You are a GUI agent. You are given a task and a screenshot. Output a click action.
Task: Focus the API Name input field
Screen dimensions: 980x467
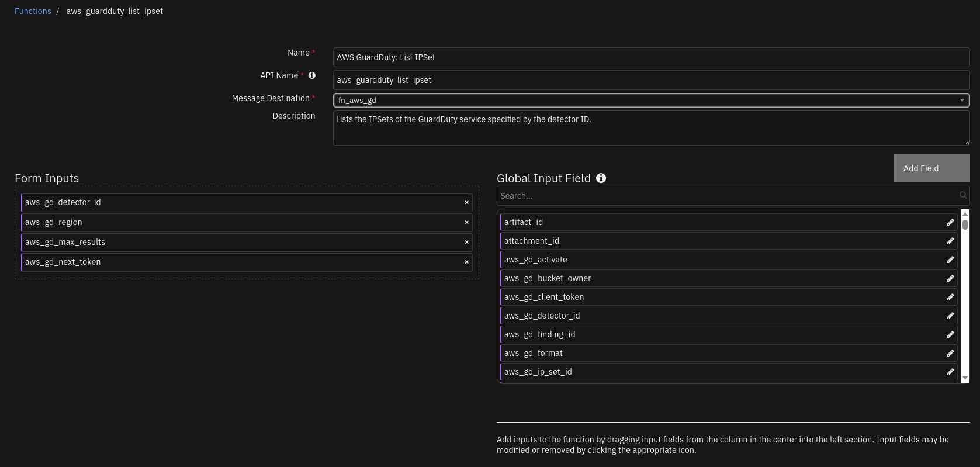point(651,80)
